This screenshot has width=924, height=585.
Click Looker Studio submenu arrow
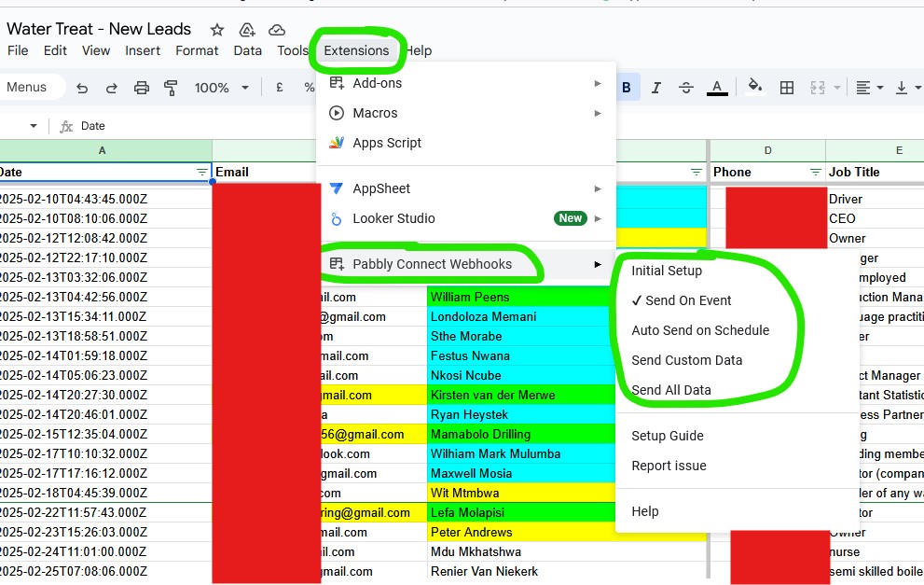pyautogui.click(x=598, y=218)
